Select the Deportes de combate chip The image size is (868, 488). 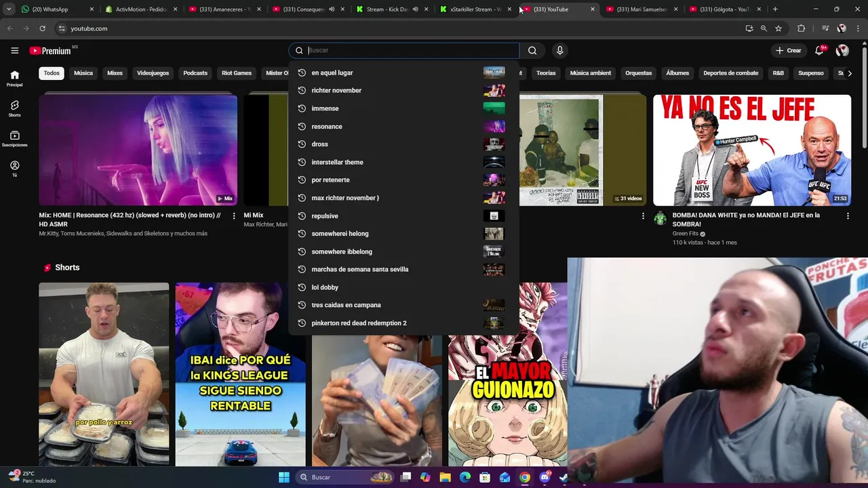pyautogui.click(x=731, y=73)
